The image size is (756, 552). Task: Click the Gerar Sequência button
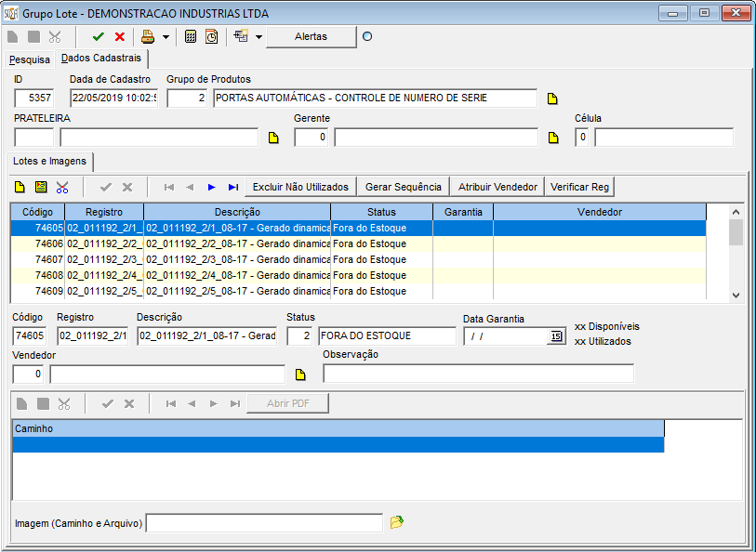[x=403, y=187]
